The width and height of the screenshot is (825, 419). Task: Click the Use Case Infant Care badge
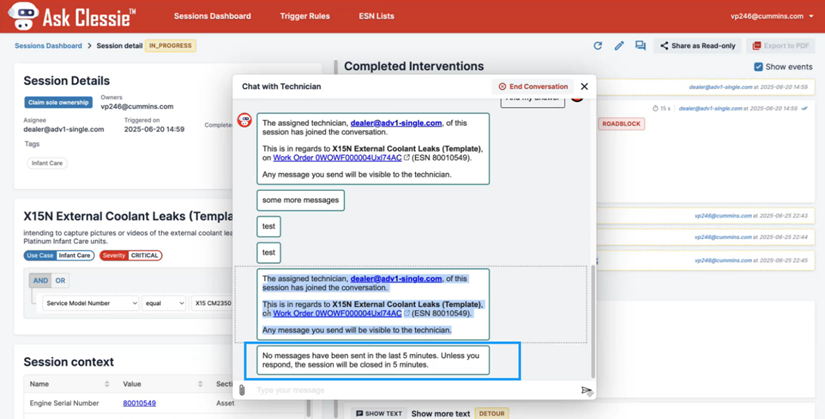coord(59,255)
